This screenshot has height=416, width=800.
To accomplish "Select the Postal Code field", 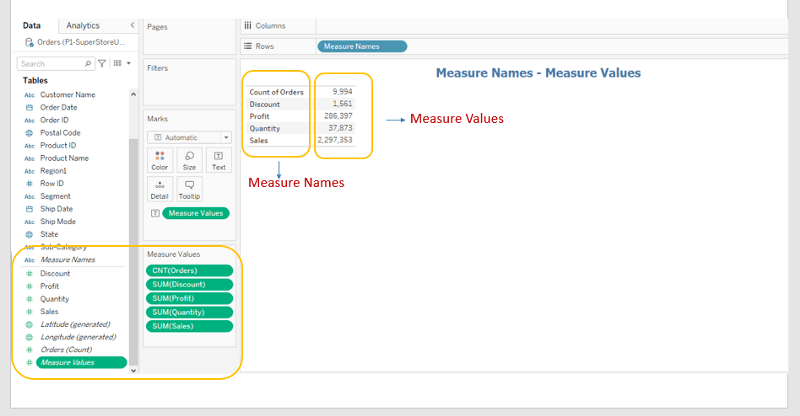I will point(60,132).
